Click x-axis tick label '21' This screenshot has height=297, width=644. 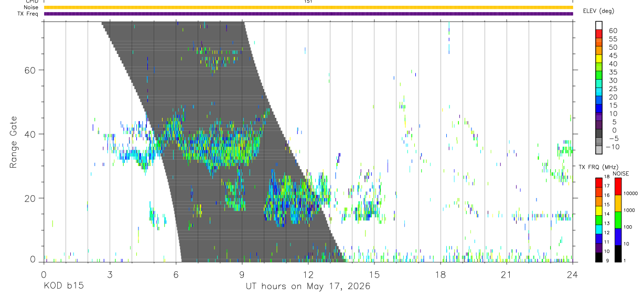507,274
